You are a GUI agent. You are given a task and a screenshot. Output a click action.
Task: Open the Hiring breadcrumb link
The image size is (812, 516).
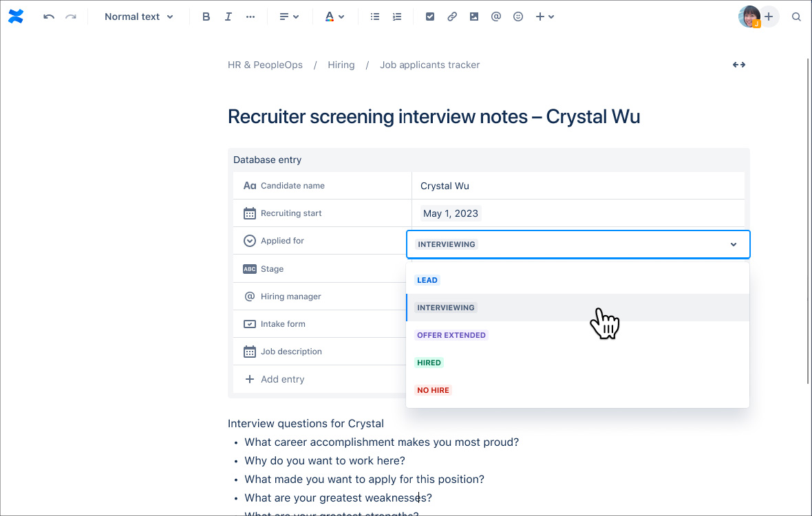click(341, 65)
